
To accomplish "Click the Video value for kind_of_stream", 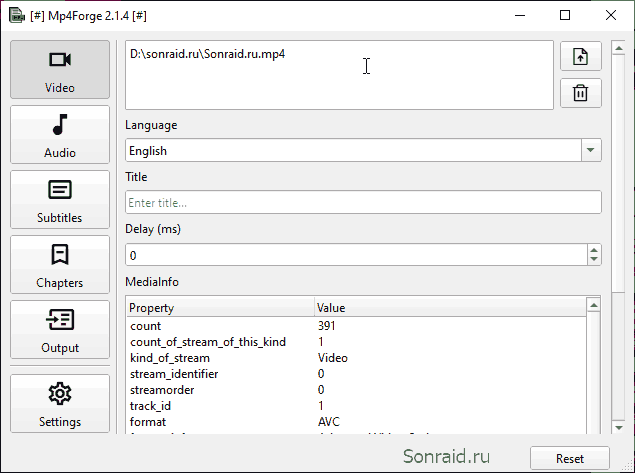I will tap(333, 358).
